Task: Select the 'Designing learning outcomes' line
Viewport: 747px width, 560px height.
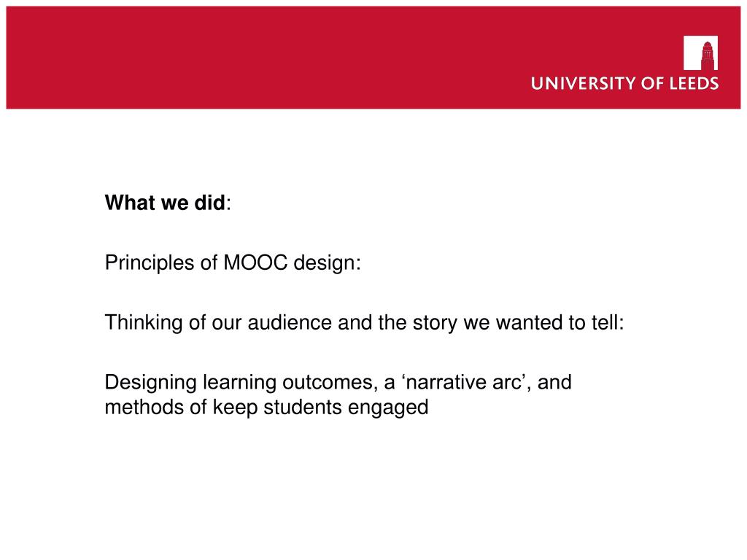Action: (338, 383)
